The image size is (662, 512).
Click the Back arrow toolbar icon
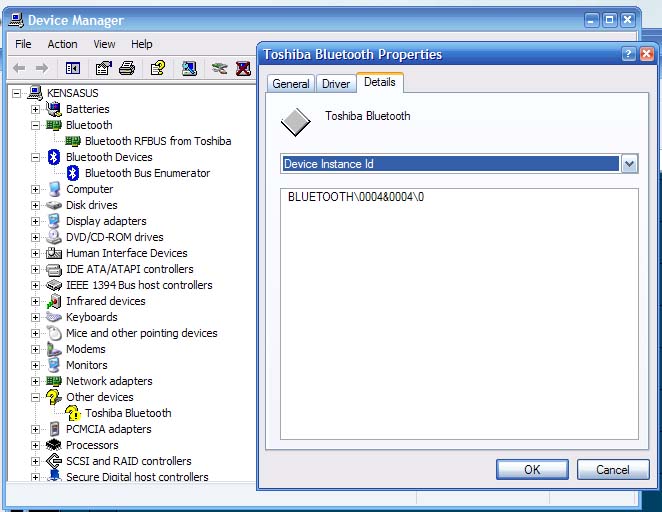(19, 68)
